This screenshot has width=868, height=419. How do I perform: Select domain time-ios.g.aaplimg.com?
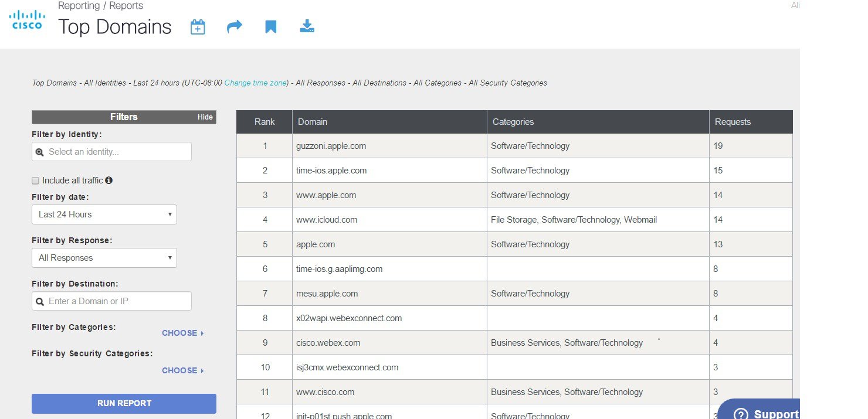coord(340,269)
